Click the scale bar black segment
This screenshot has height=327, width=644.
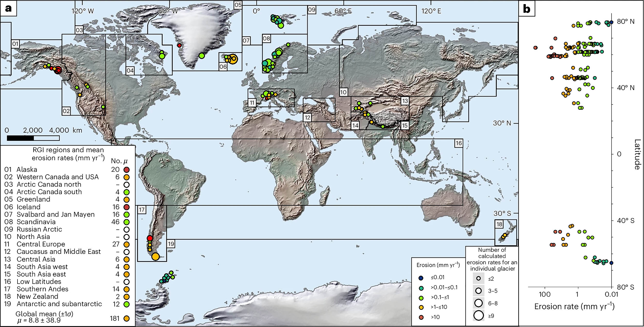point(20,138)
